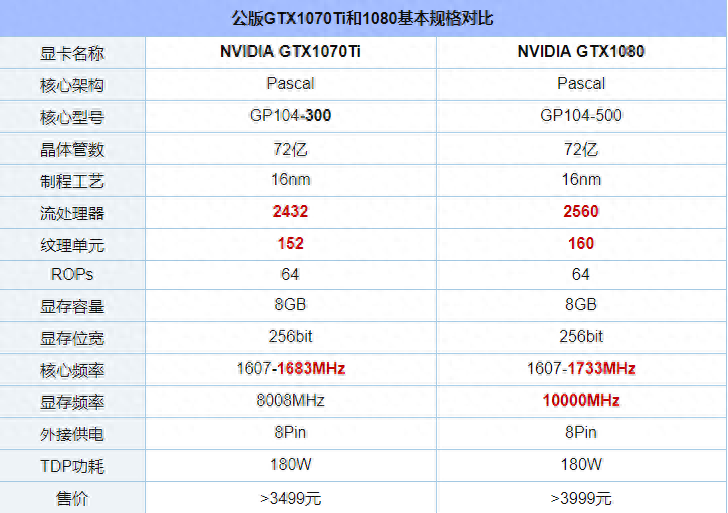728x513 pixels.
Task: Select the red 2432 stream processor value
Action: pos(290,212)
